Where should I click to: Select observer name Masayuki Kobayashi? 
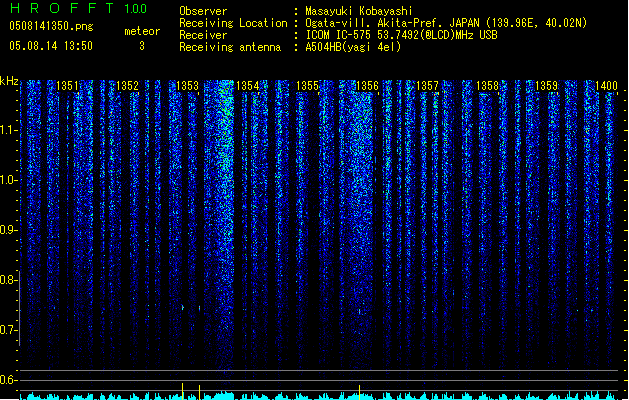[x=359, y=11]
